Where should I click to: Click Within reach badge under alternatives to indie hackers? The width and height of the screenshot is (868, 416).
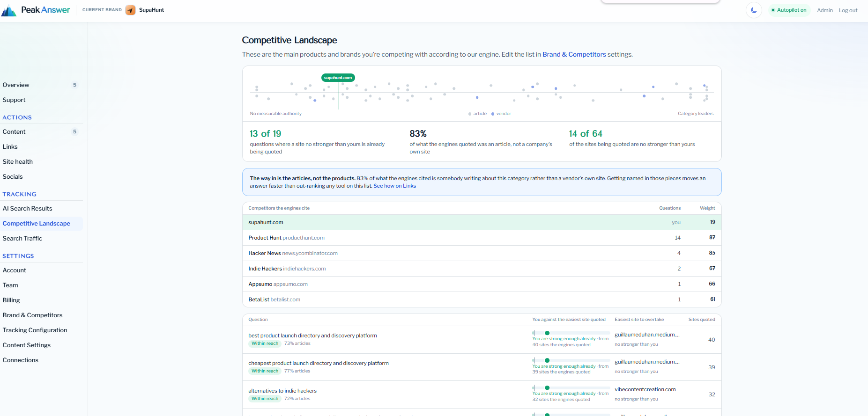pyautogui.click(x=265, y=399)
